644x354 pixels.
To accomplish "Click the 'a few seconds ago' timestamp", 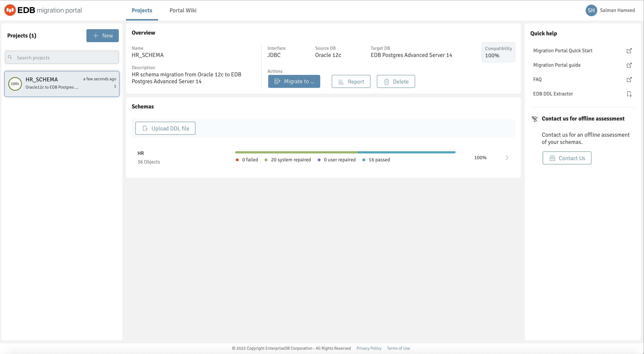I will tap(100, 79).
